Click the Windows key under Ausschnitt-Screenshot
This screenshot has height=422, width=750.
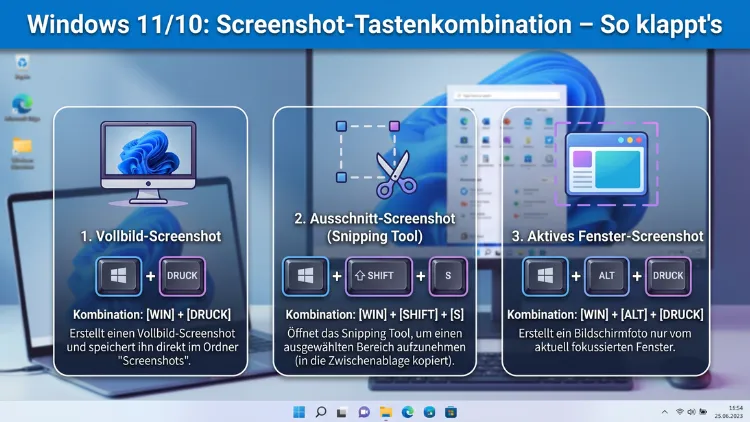coord(306,276)
